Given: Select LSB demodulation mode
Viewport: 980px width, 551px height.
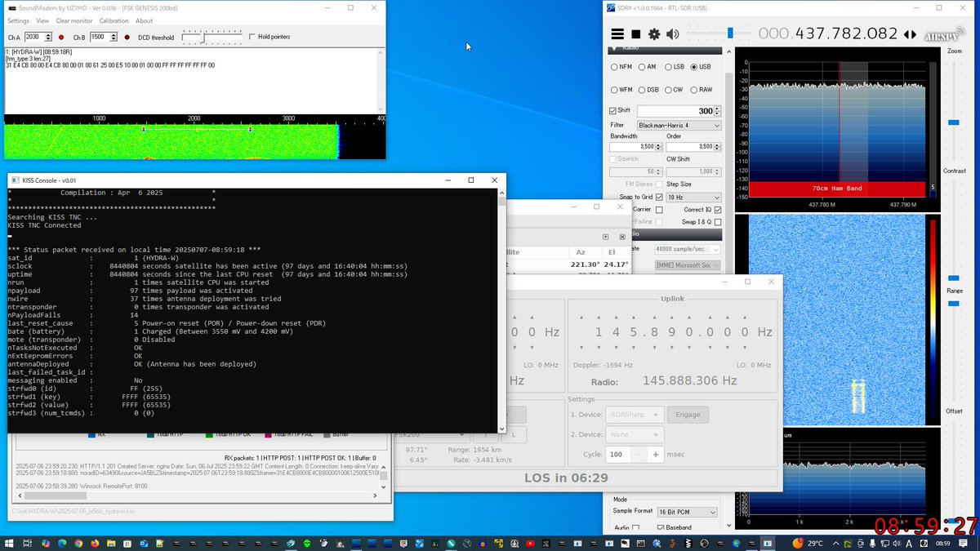Looking at the screenshot, I should click(675, 67).
